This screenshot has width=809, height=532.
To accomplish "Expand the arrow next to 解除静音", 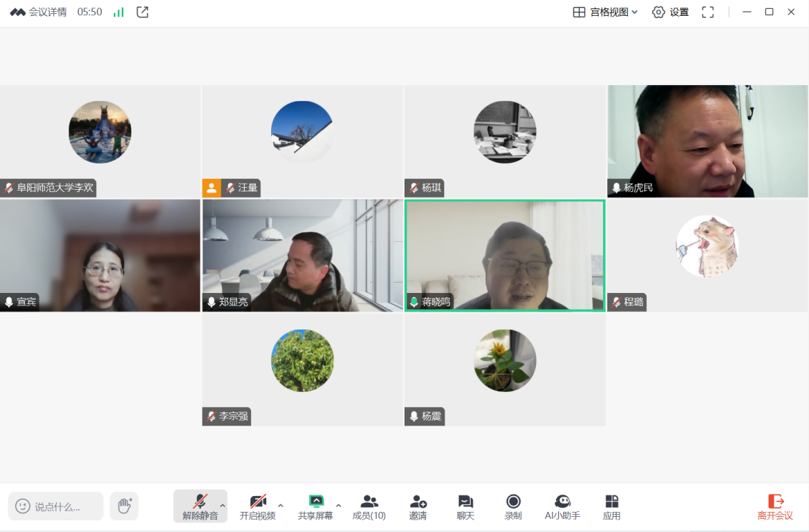I will point(223,505).
